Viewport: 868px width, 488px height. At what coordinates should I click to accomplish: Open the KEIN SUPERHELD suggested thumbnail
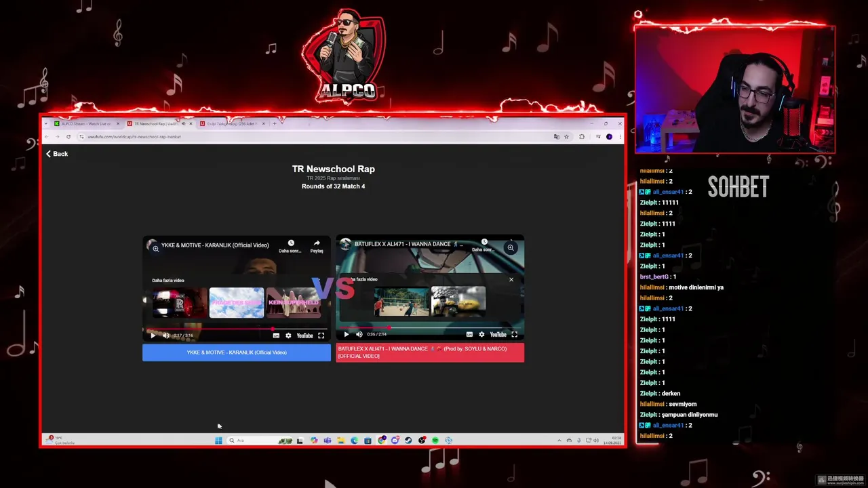click(294, 303)
